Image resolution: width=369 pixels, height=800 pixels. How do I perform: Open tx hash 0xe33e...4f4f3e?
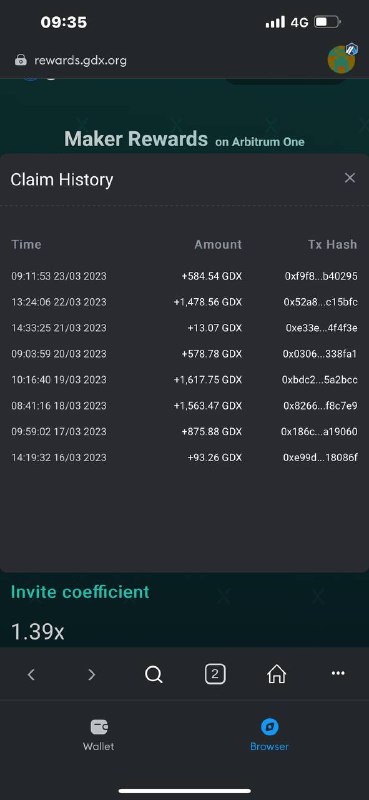tap(321, 328)
